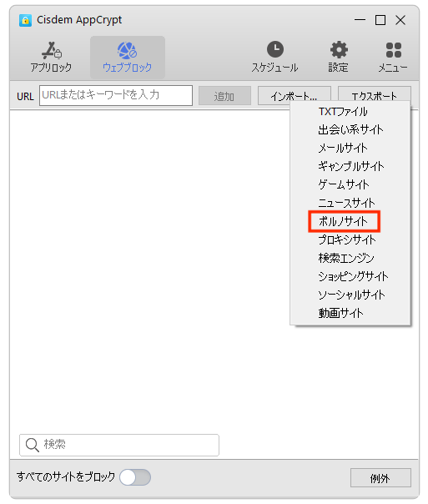Expand the インポート... dropdown button
Screen dimensions: 428x504
[x=294, y=96]
